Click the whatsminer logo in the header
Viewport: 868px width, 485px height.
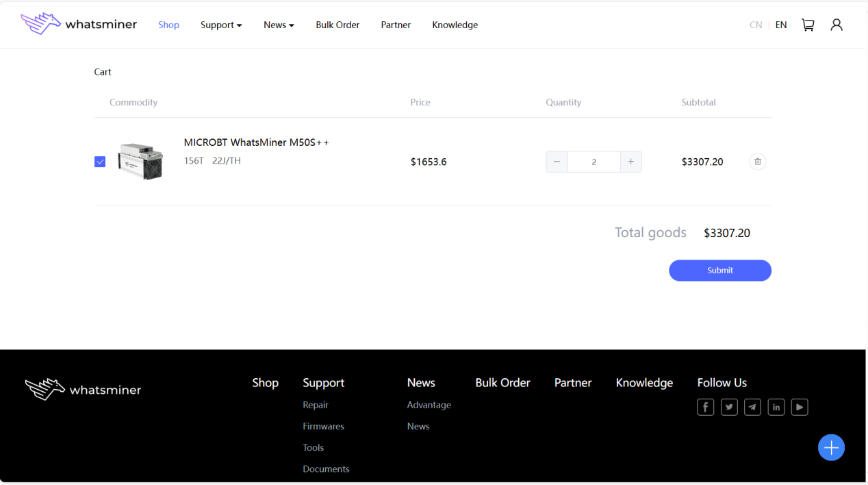point(79,24)
